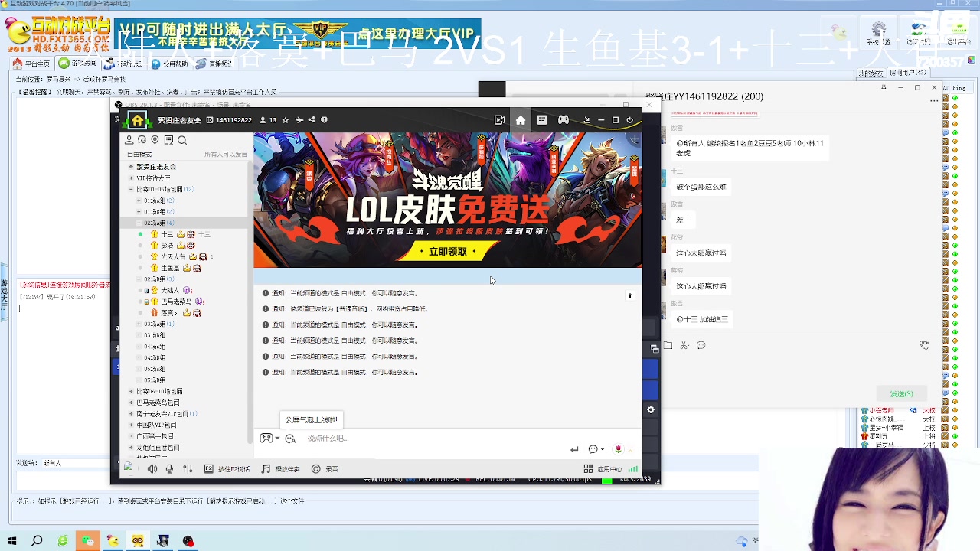Click the phone icon in right chat window

pyautogui.click(x=924, y=345)
